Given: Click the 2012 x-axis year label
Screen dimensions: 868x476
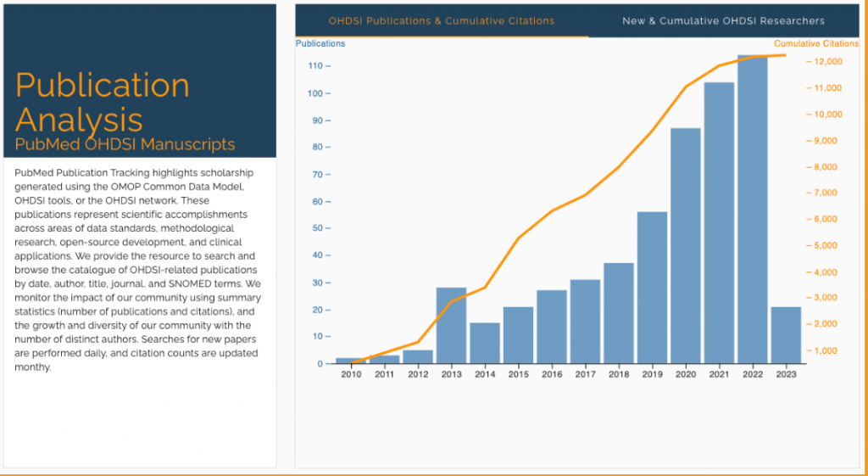Looking at the screenshot, I should tap(418, 374).
